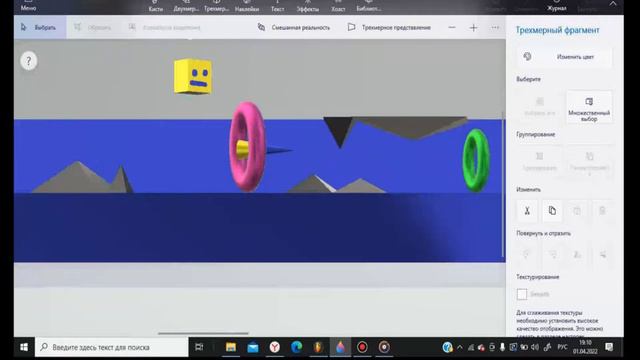
Task: Click Изменить цвет button
Action: tap(564, 57)
